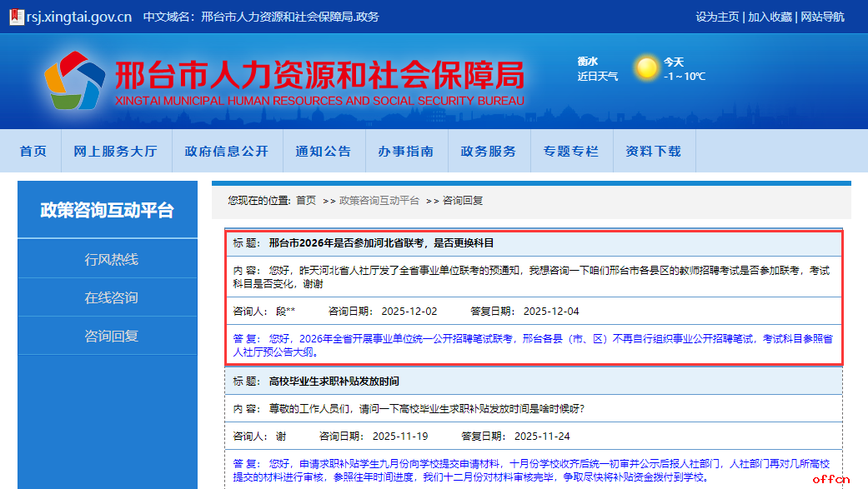
Task: Open the 政务服务 navigation item
Action: pyautogui.click(x=489, y=152)
